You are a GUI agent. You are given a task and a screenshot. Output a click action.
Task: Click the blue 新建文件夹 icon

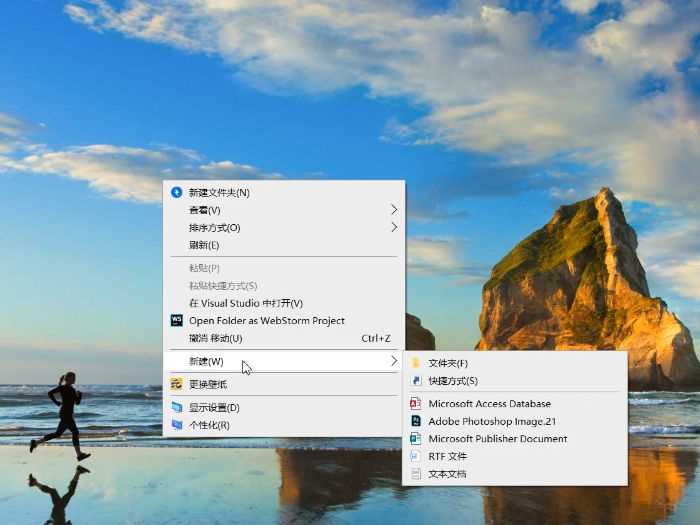pyautogui.click(x=177, y=192)
